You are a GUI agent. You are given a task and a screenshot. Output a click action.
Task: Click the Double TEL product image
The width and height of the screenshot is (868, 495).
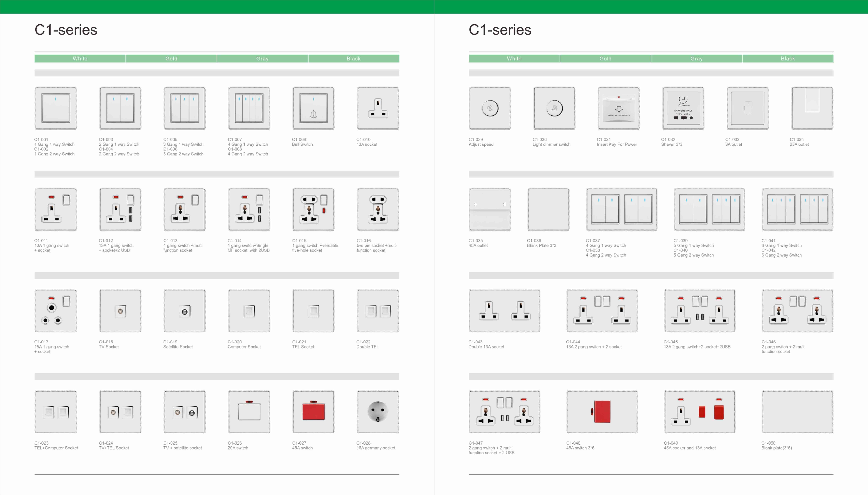pyautogui.click(x=378, y=311)
